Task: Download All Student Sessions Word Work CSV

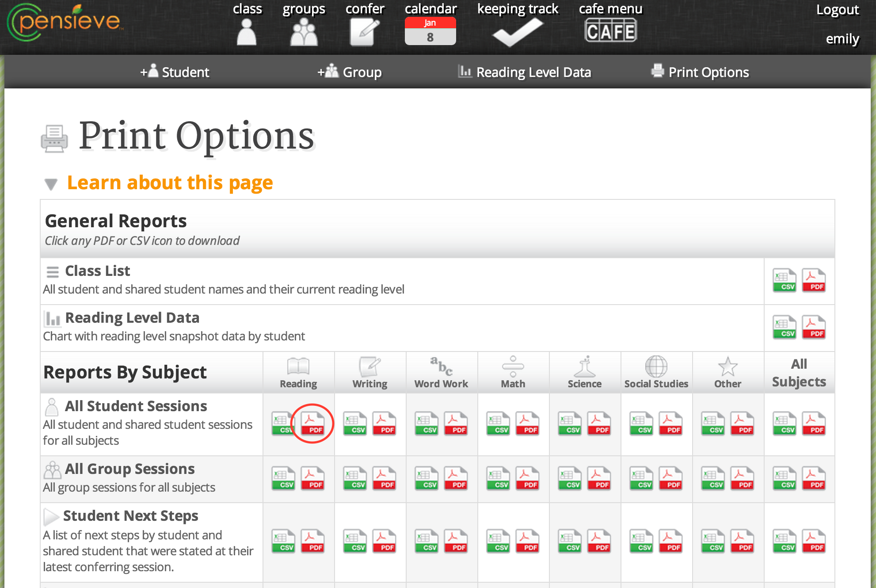Action: (x=427, y=424)
